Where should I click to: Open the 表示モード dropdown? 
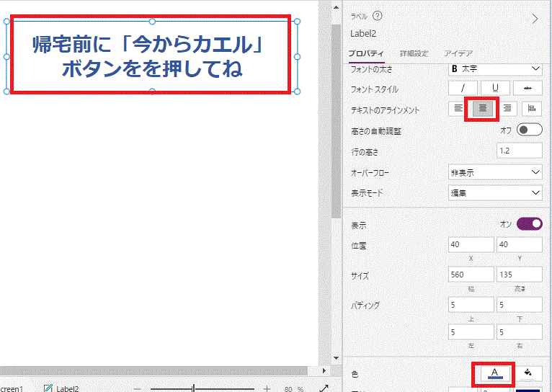495,193
